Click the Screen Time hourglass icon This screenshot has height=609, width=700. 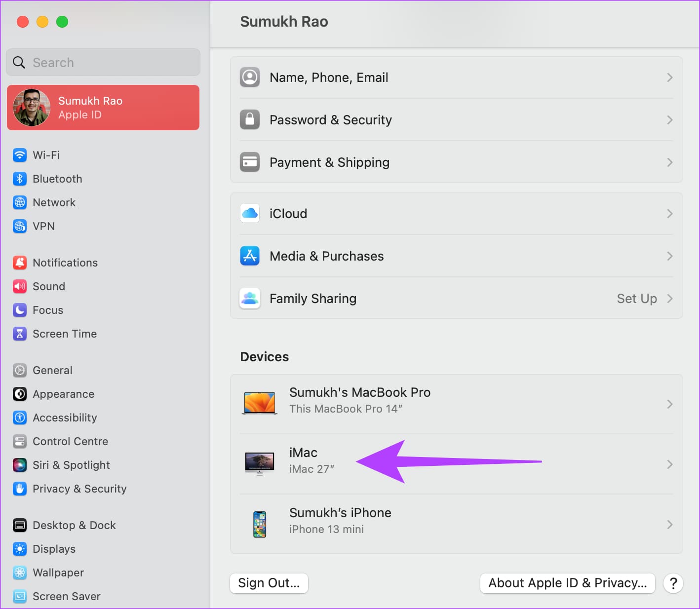(x=20, y=334)
